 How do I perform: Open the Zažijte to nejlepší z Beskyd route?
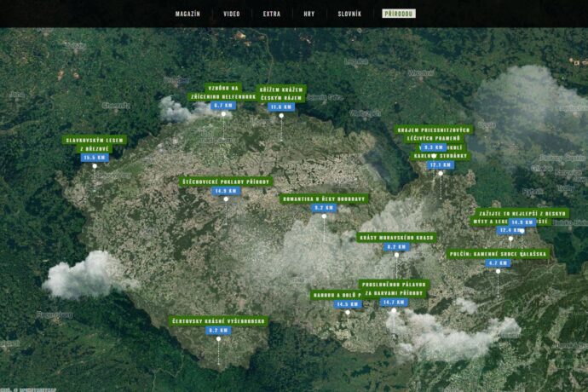tap(522, 213)
